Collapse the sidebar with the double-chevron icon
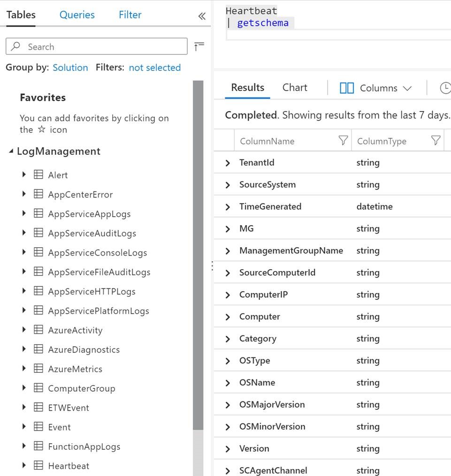The width and height of the screenshot is (451, 476). coord(201,15)
